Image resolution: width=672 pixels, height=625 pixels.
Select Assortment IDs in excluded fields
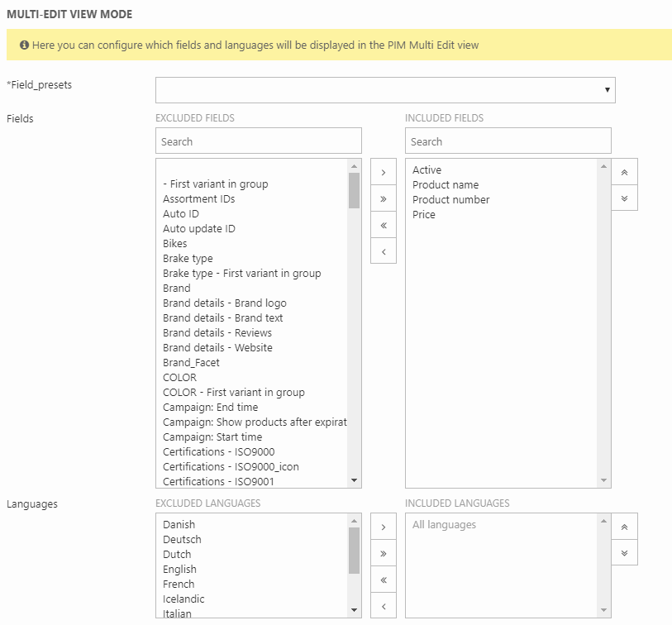coord(198,199)
